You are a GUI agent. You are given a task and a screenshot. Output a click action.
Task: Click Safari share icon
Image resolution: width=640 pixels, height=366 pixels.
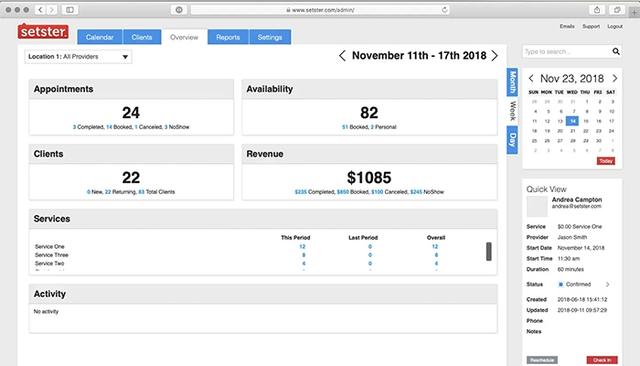(597, 10)
